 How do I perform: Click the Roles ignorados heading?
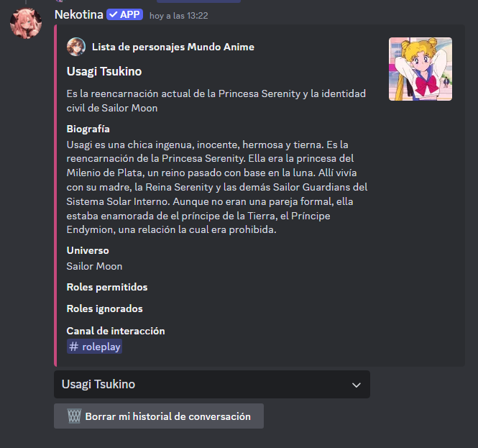pyautogui.click(x=104, y=308)
